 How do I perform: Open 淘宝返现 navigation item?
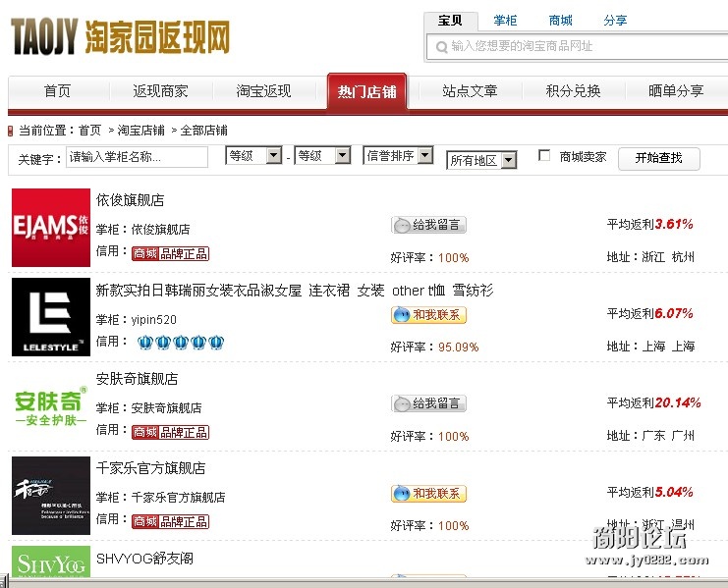[x=263, y=91]
